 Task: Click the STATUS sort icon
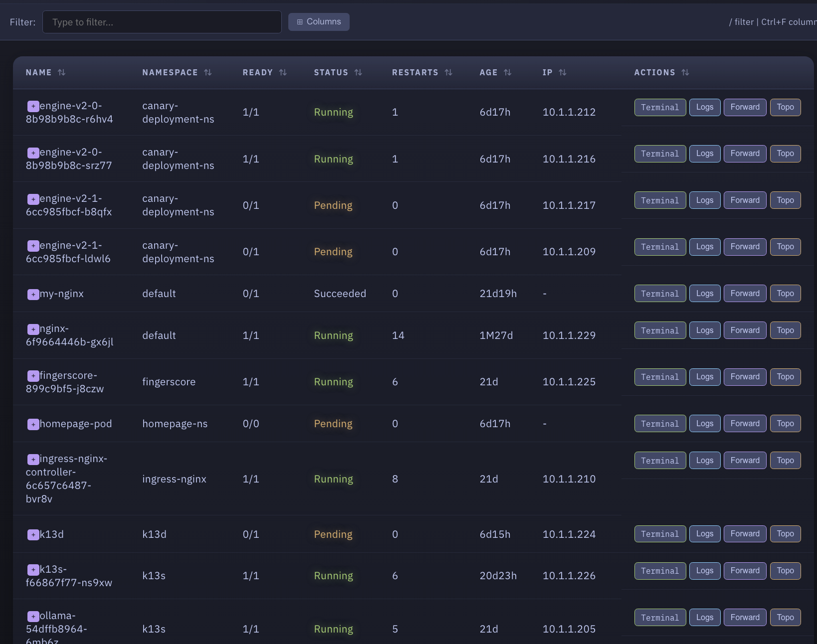coord(358,73)
